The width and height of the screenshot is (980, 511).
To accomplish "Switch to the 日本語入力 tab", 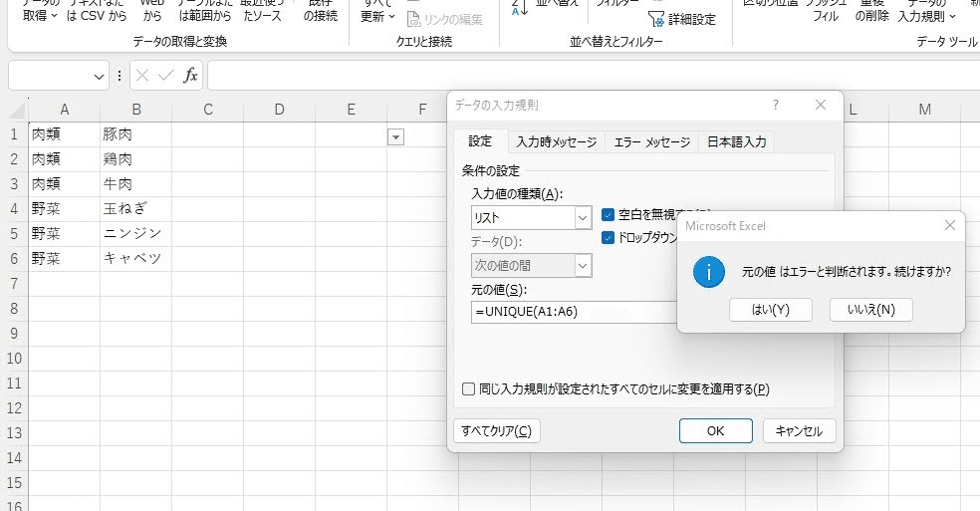I will pyautogui.click(x=737, y=142).
